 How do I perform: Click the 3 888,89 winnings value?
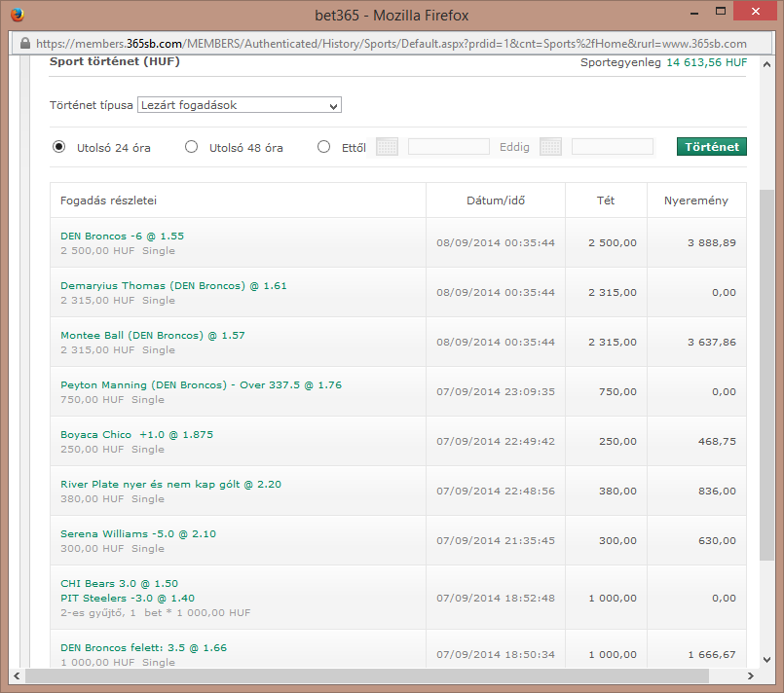pos(712,242)
